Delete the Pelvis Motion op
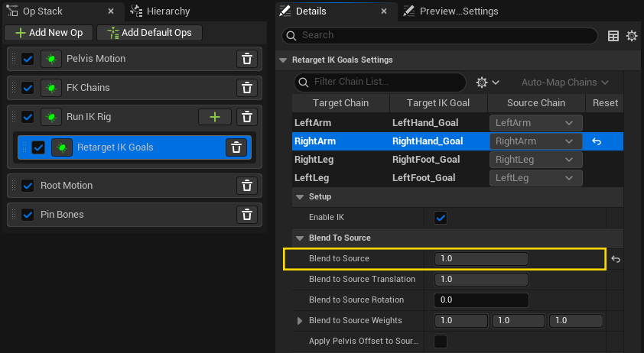 point(247,59)
